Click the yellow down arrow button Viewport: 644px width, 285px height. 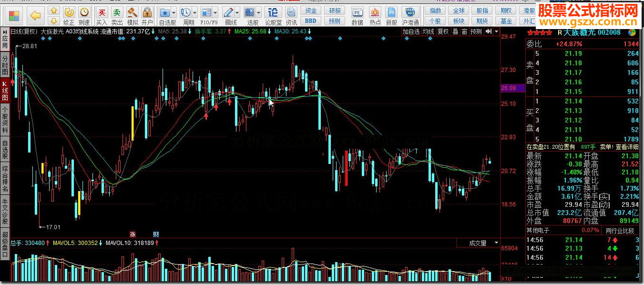pyautogui.click(x=54, y=20)
